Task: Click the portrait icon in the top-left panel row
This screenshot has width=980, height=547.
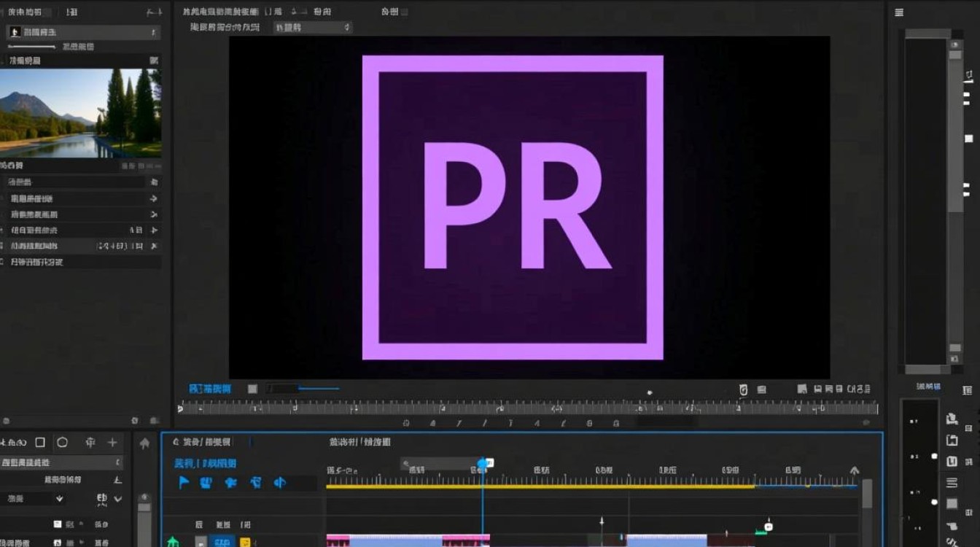Action: [x=15, y=32]
